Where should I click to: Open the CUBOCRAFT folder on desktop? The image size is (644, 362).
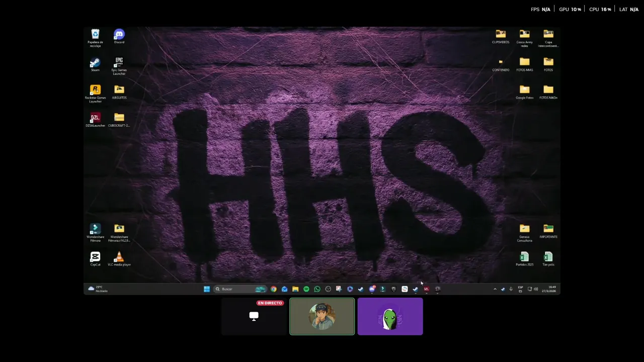pyautogui.click(x=119, y=120)
